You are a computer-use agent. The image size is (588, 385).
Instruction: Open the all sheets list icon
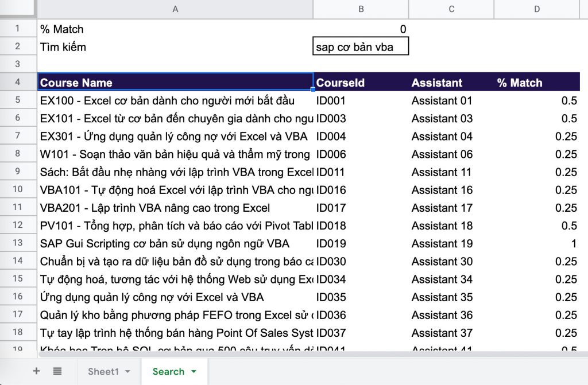tap(57, 371)
